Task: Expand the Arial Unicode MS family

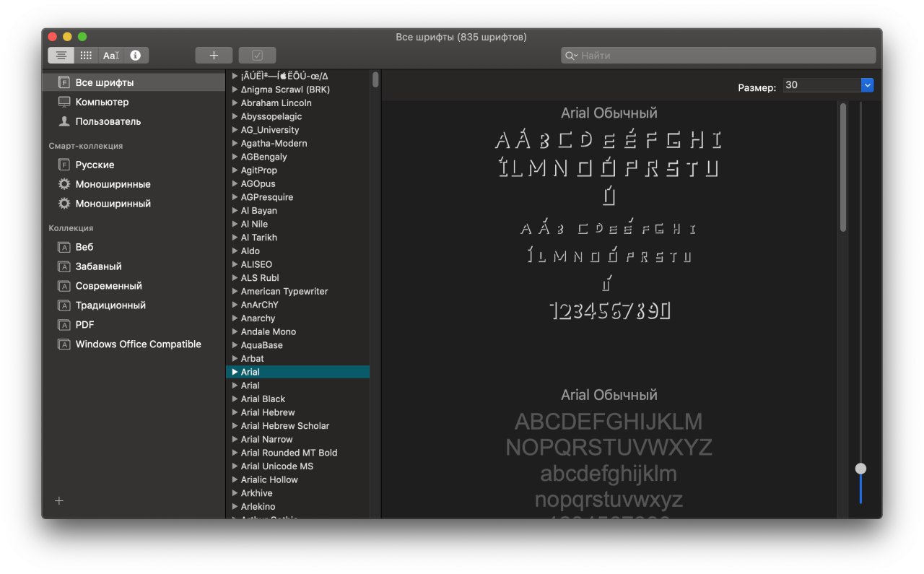Action: tap(235, 466)
